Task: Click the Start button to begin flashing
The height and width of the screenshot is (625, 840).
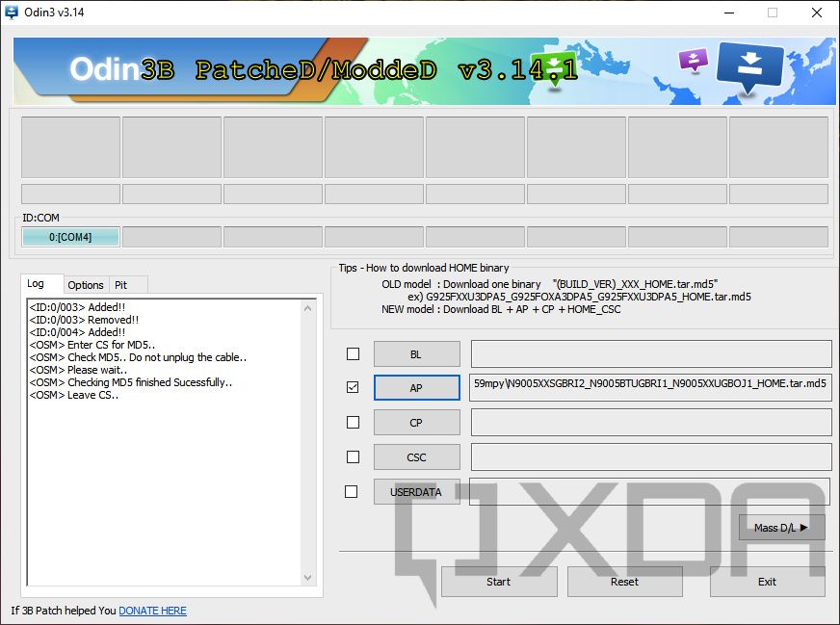Action: (499, 582)
